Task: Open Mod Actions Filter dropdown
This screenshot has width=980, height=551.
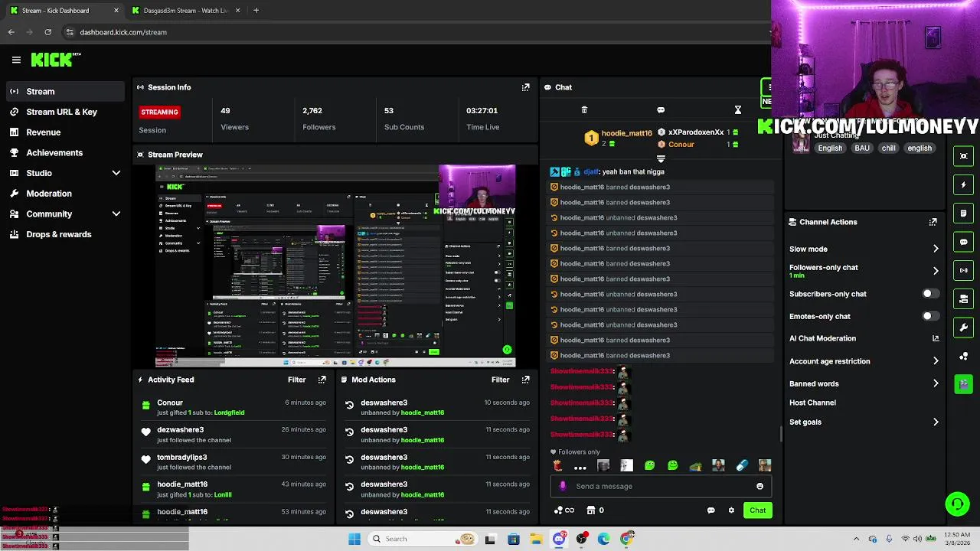Action: [500, 380]
